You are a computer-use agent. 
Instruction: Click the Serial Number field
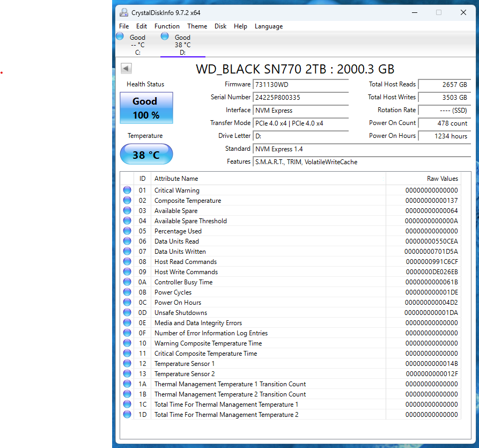pos(300,97)
